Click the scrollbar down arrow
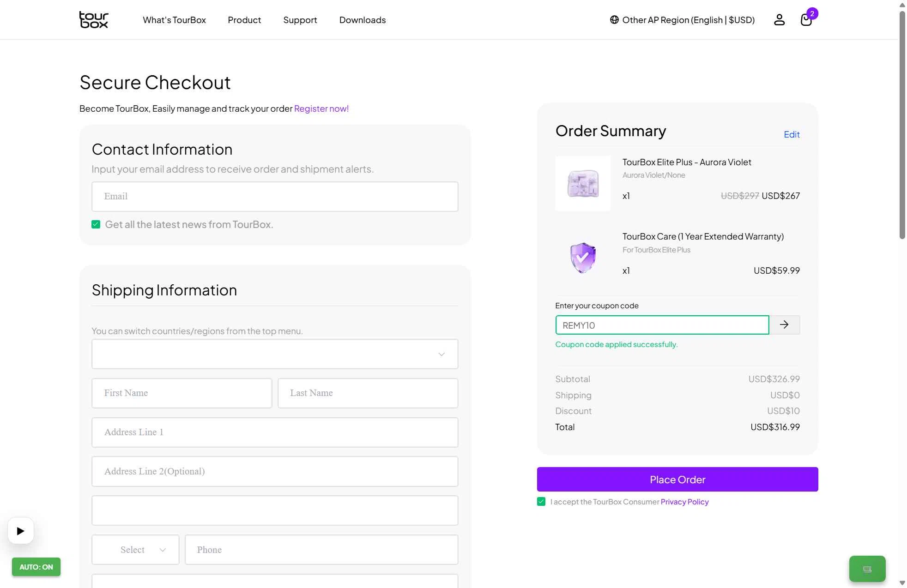This screenshot has width=907, height=588. click(x=902, y=583)
